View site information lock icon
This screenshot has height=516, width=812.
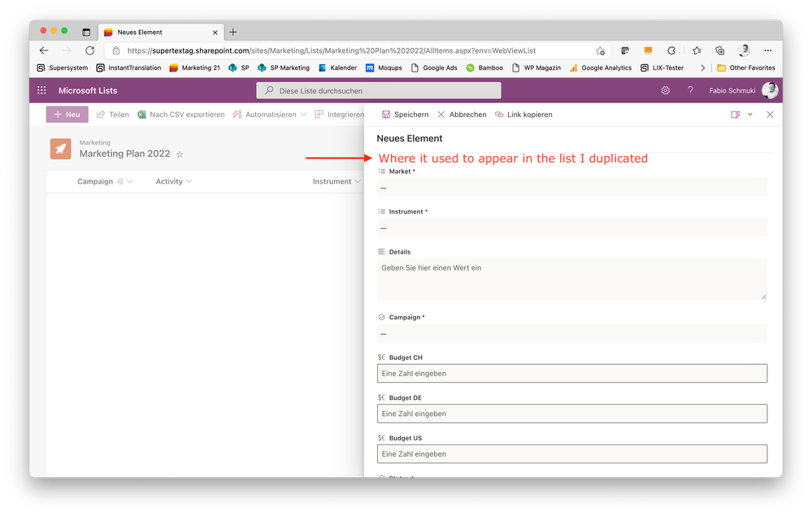point(116,50)
